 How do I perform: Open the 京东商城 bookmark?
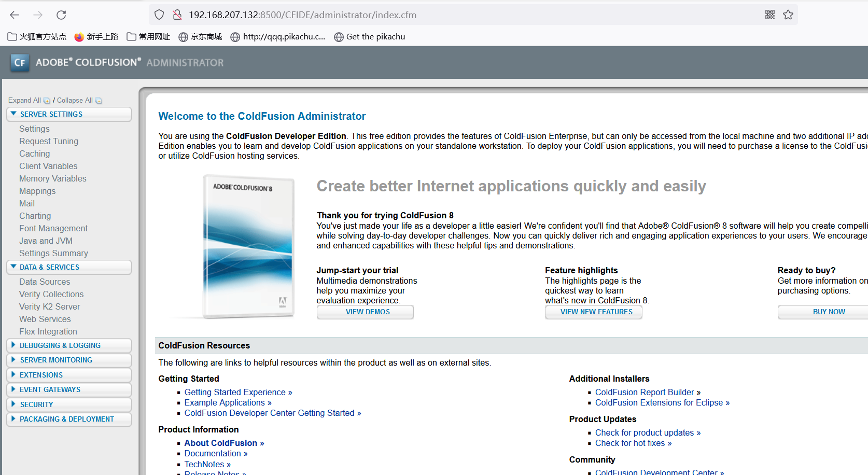tap(200, 37)
